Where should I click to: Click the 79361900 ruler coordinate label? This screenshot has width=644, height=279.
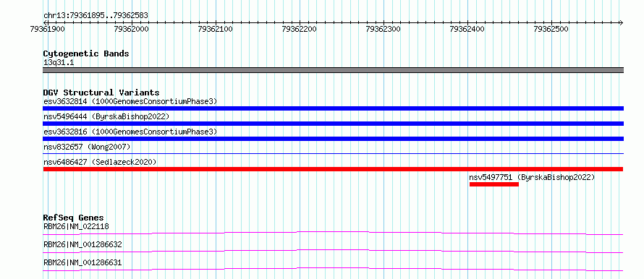pyautogui.click(x=48, y=29)
